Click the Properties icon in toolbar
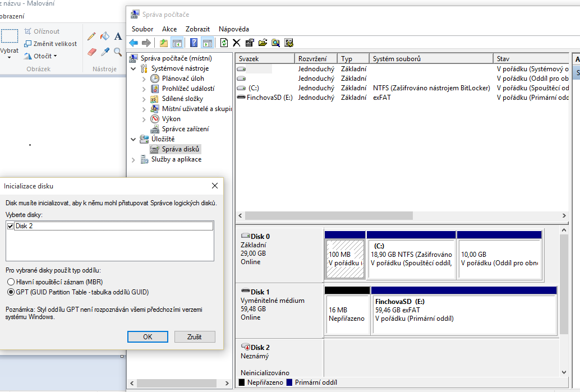 tap(250, 43)
